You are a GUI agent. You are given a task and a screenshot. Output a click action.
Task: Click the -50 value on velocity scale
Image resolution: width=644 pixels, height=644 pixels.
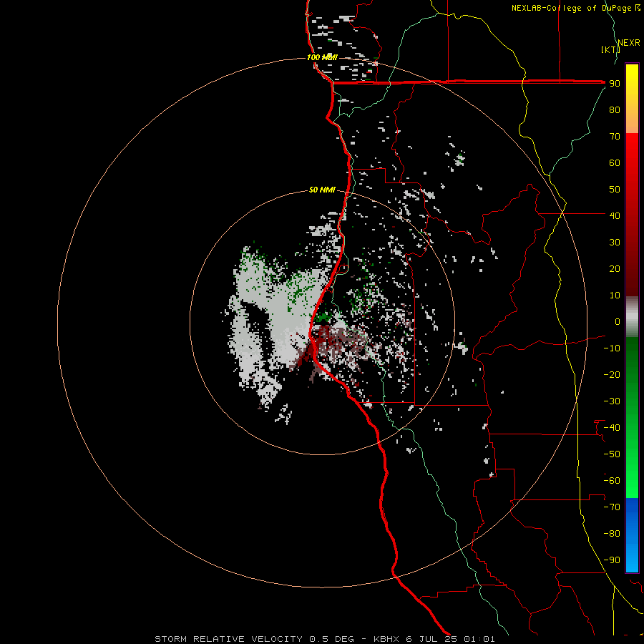(x=612, y=454)
